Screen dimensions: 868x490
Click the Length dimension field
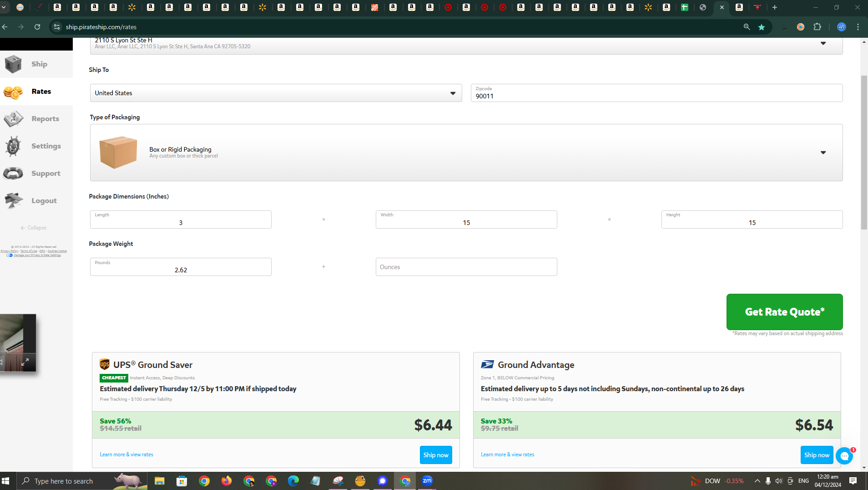click(x=181, y=219)
